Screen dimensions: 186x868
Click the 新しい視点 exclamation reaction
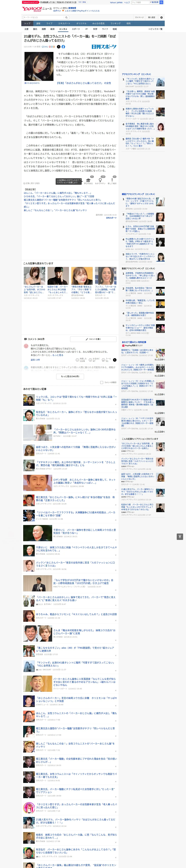click(x=112, y=180)
